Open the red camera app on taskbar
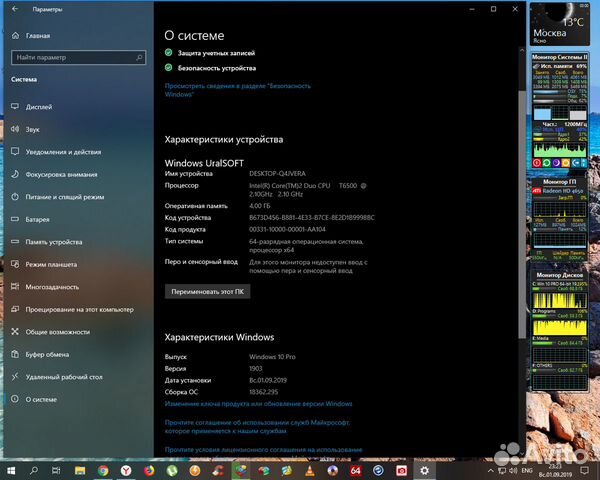The image size is (600, 480). click(x=401, y=470)
